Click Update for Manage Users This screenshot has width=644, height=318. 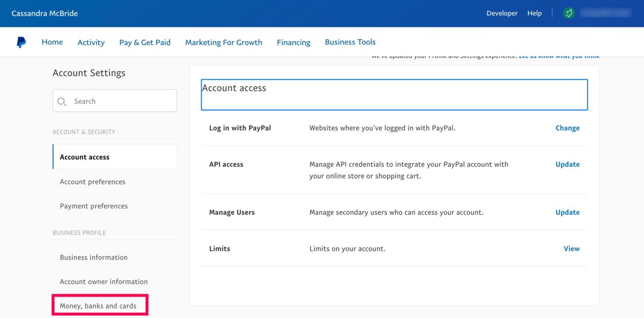567,212
